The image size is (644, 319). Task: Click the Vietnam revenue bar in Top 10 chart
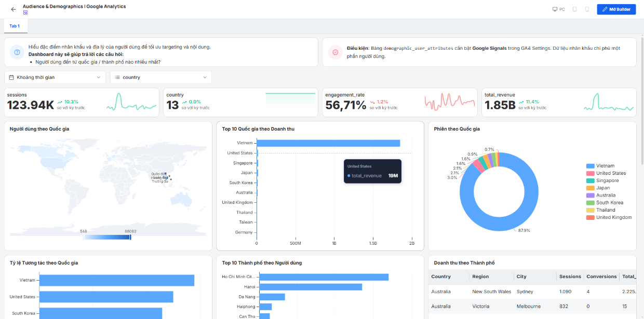pyautogui.click(x=328, y=143)
